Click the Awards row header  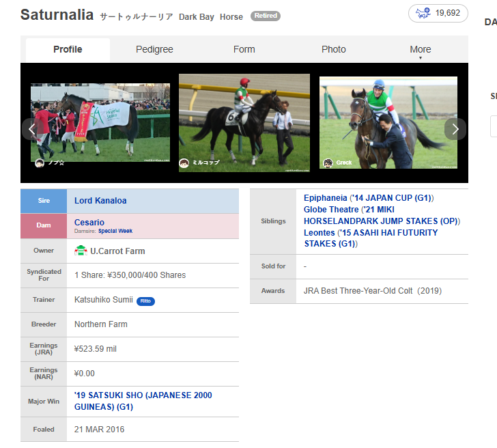(273, 291)
